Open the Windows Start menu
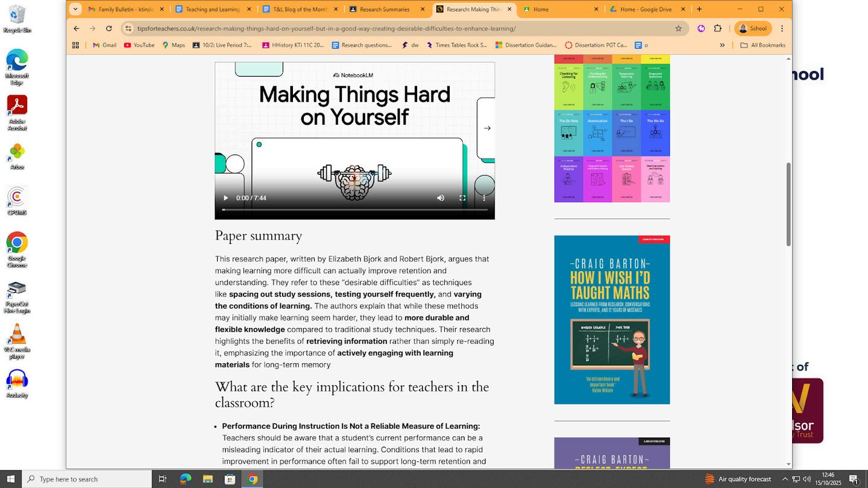The image size is (868, 488). [11, 479]
